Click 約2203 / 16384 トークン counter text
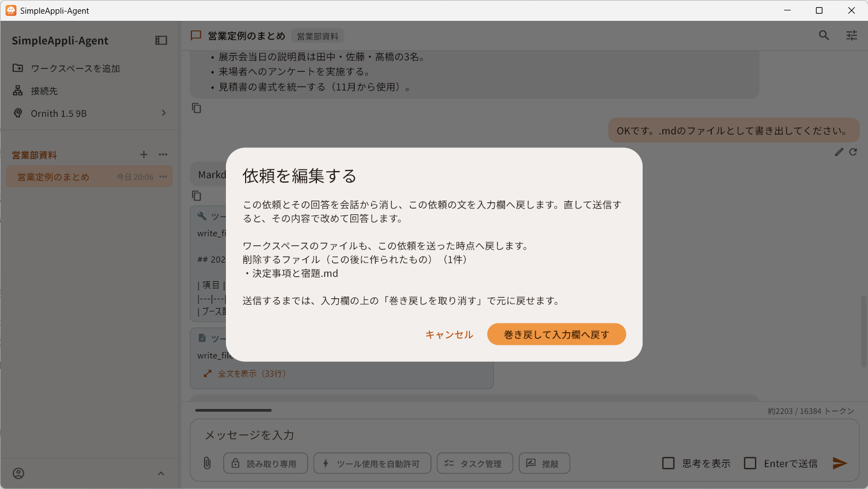The image size is (868, 489). [811, 411]
